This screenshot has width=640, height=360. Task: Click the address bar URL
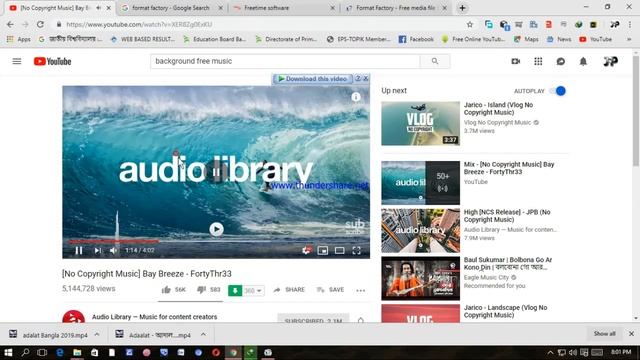click(x=139, y=24)
